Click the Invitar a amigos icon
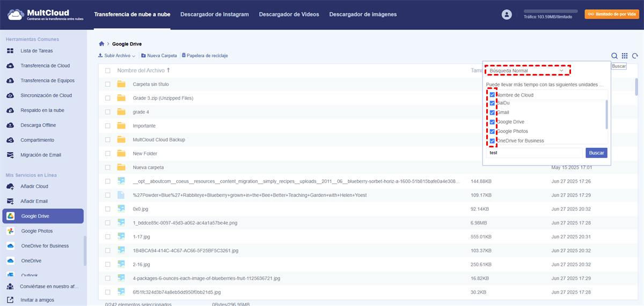Viewport: 644px width, 306px height. (10, 300)
